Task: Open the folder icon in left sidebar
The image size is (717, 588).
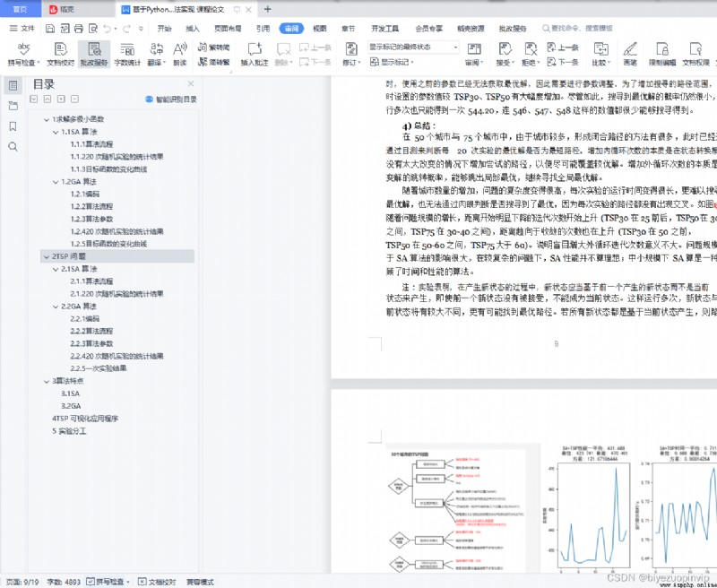Action: (x=13, y=106)
